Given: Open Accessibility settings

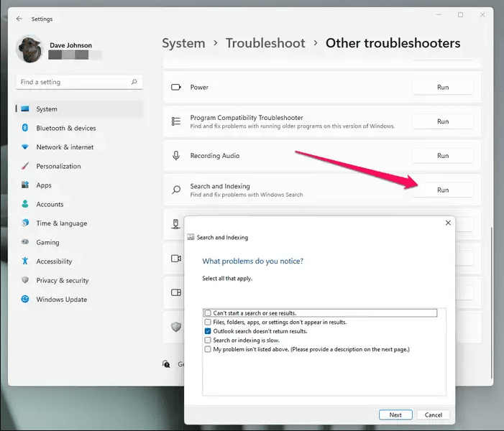Looking at the screenshot, I should pos(54,261).
